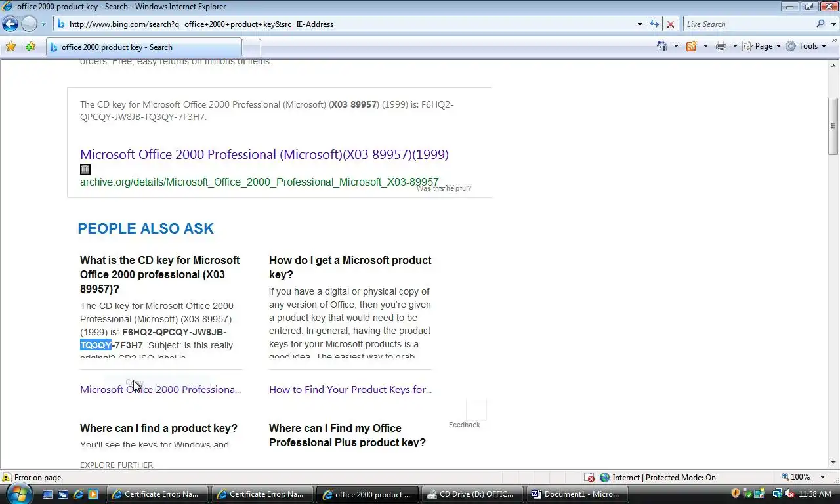Image resolution: width=840 pixels, height=504 pixels.
Task: Click 'What is the CD key for Microsoft Office 2000 professional' heading
Action: click(160, 274)
